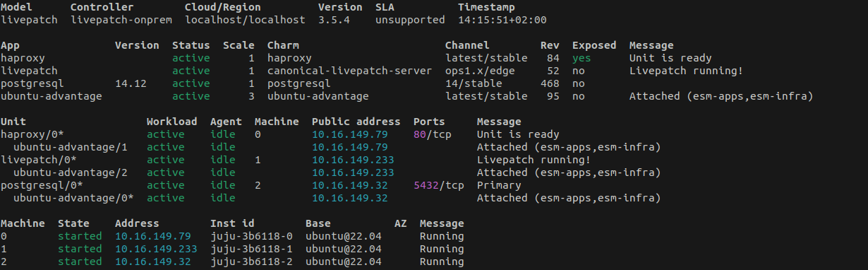Click the Workload column header
This screenshot has width=868, height=270.
coord(172,122)
